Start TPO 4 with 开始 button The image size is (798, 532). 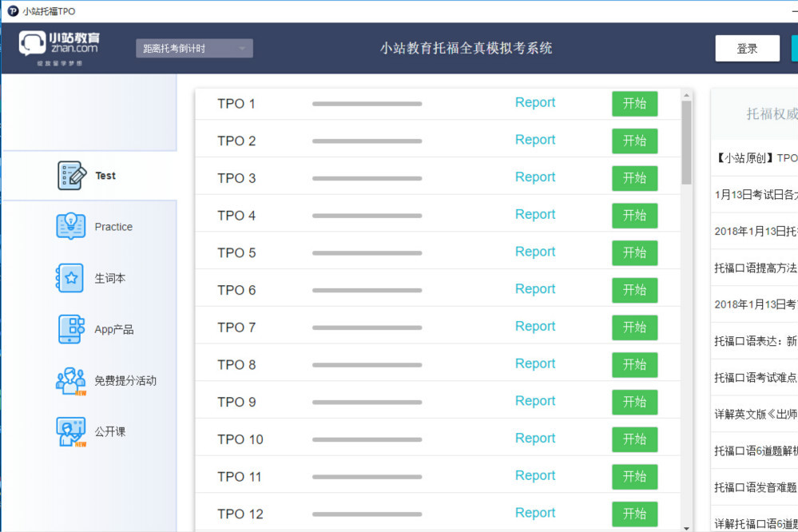pyautogui.click(x=634, y=216)
